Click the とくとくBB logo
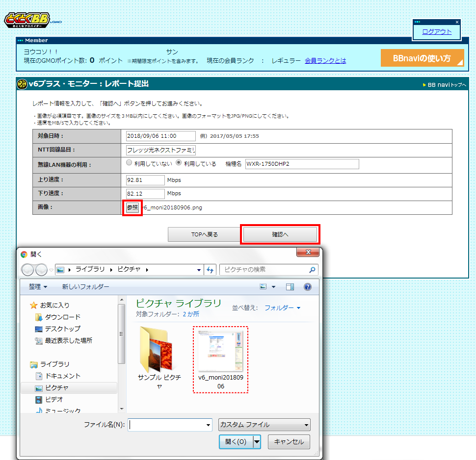The height and width of the screenshot is (460, 476). 32,21
